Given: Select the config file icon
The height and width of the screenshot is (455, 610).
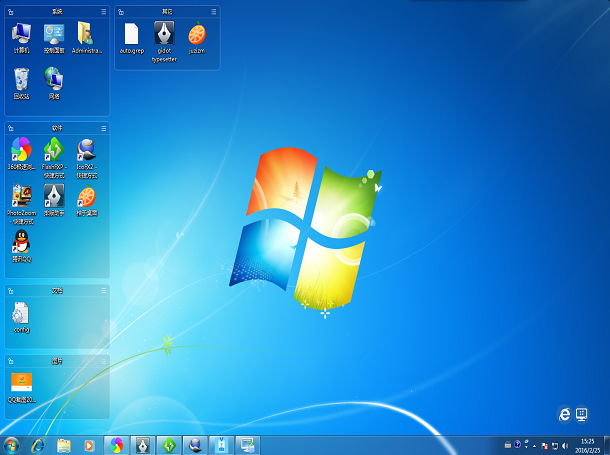Looking at the screenshot, I should (x=21, y=318).
